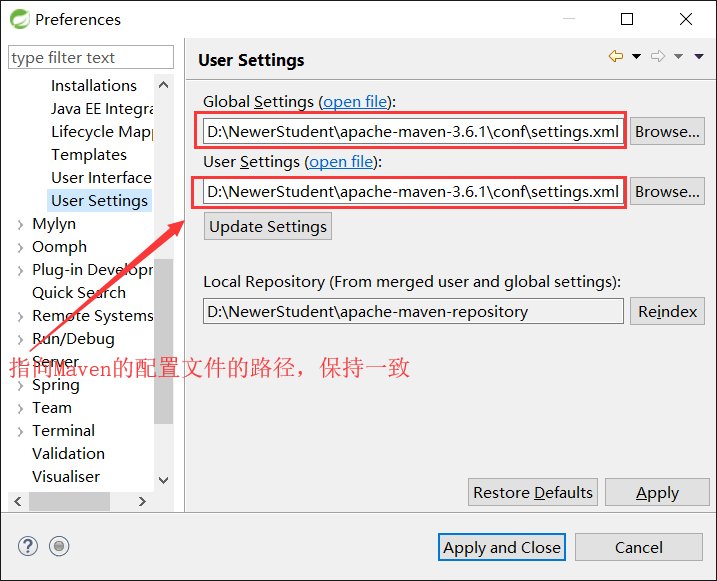Image resolution: width=717 pixels, height=581 pixels.
Task: Expand the Oomph node
Action: [x=20, y=247]
